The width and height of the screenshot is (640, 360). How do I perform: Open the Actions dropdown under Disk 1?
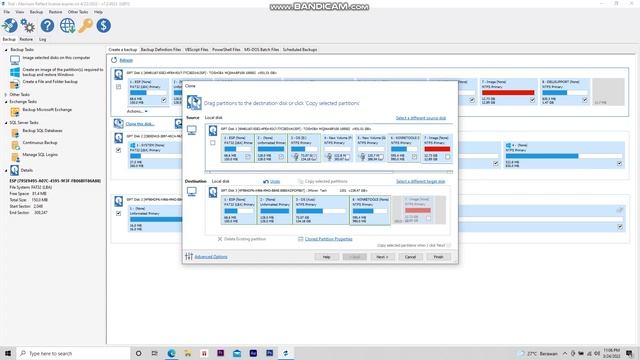coord(137,111)
